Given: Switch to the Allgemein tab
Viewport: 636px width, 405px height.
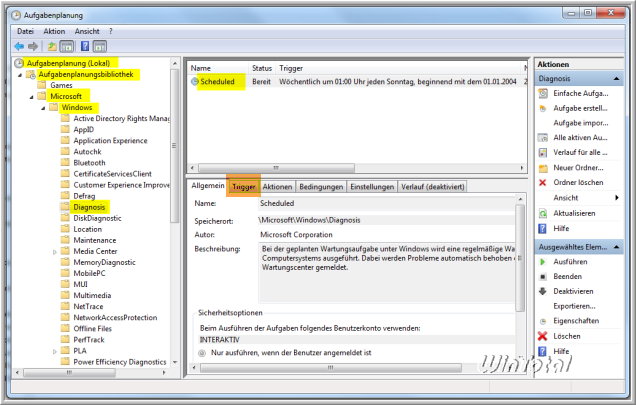Looking at the screenshot, I should (208, 185).
